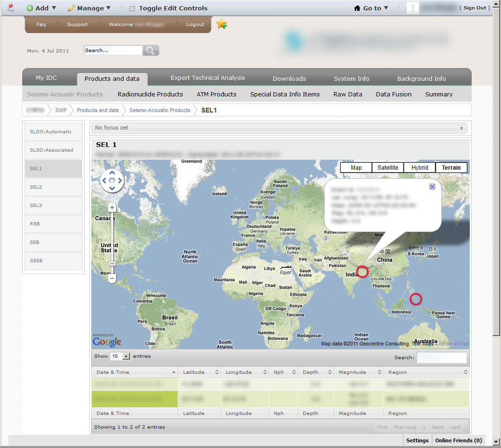Click the user avatar picture
Viewport: 501px width, 448px height.
click(413, 8)
